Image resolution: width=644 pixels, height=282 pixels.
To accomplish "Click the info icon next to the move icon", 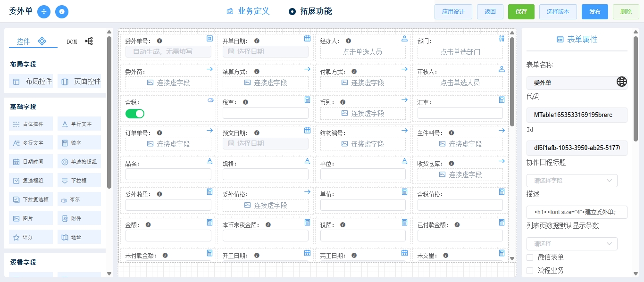I will tap(62, 12).
